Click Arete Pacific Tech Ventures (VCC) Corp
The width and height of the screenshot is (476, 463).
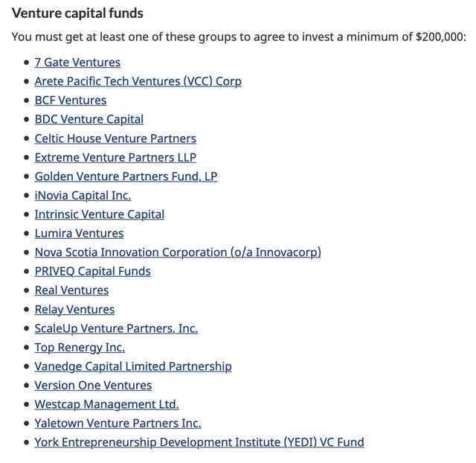pos(138,81)
